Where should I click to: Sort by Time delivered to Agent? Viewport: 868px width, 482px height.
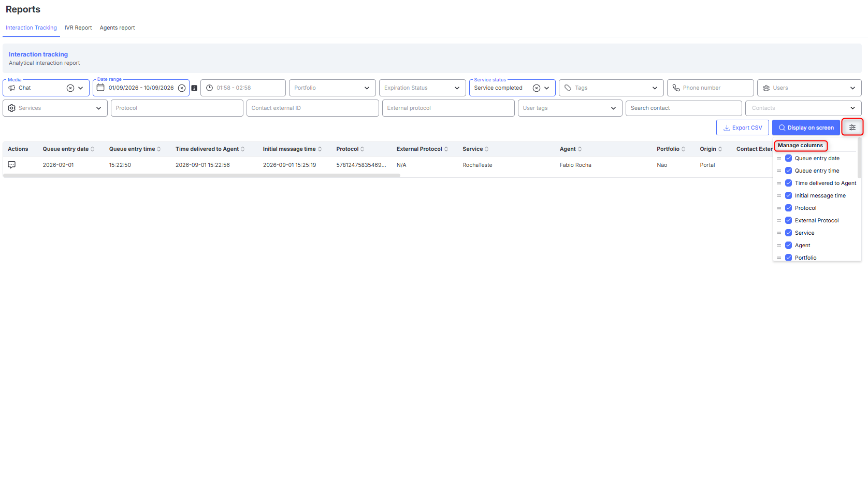click(x=242, y=149)
